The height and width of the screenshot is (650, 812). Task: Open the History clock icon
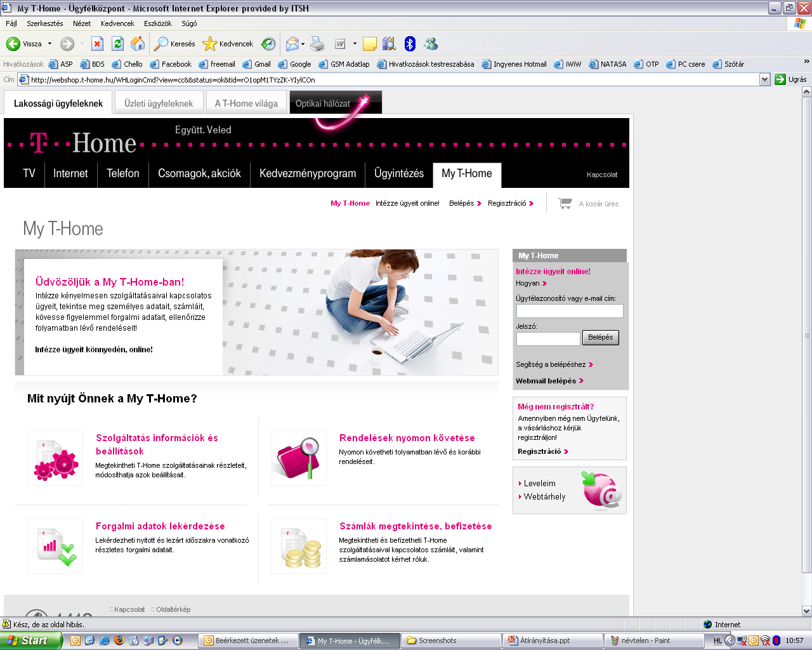(269, 44)
